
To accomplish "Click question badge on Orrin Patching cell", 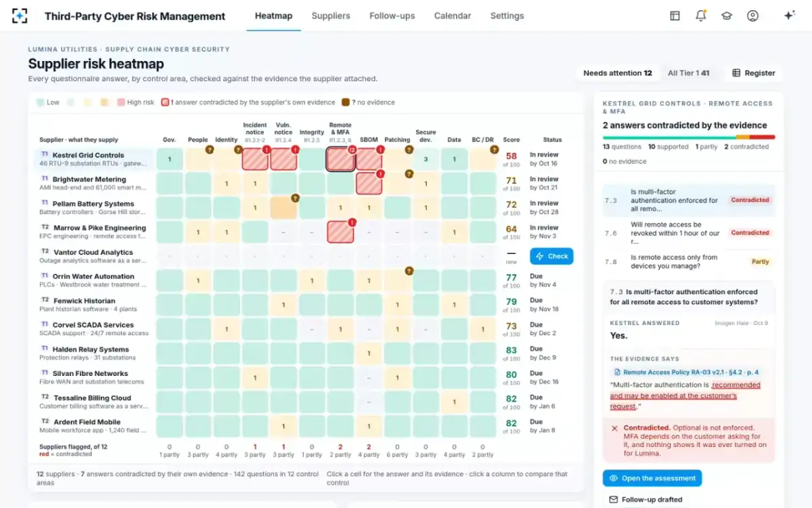I will click(409, 271).
